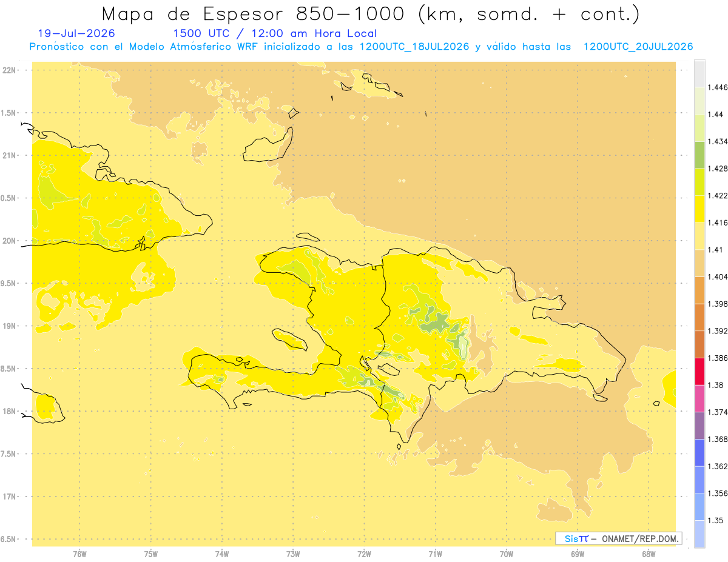Click the legend value '1.446'
Viewport: 728px width, 562px height.
(718, 87)
